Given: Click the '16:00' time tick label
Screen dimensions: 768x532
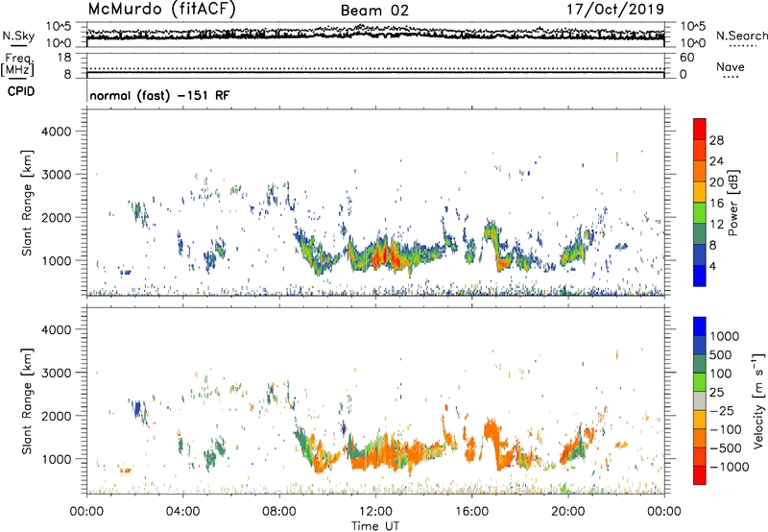Looking at the screenshot, I should click(471, 512).
